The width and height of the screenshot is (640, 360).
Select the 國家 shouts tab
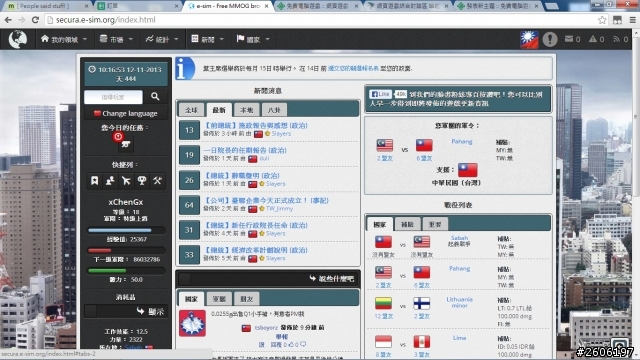point(191,299)
